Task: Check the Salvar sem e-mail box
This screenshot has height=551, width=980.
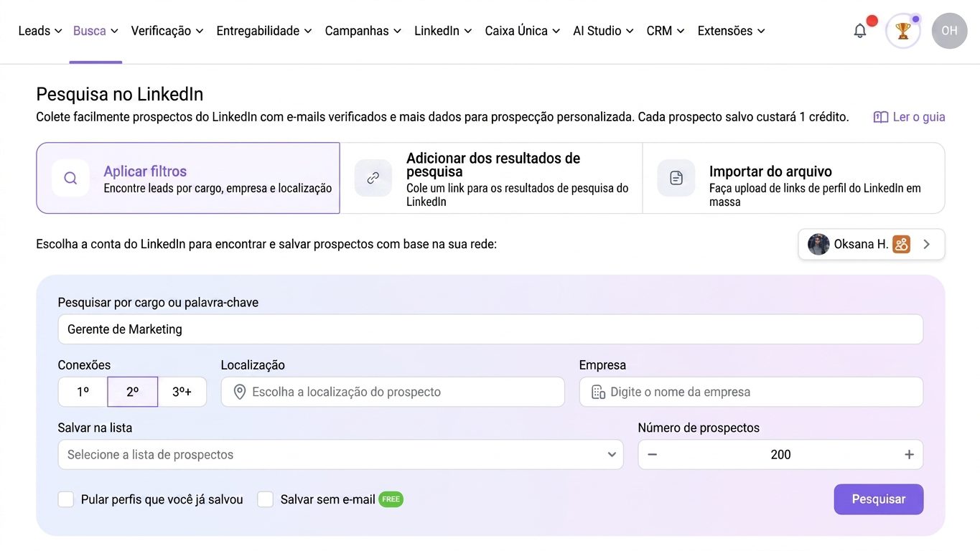Action: coord(266,499)
